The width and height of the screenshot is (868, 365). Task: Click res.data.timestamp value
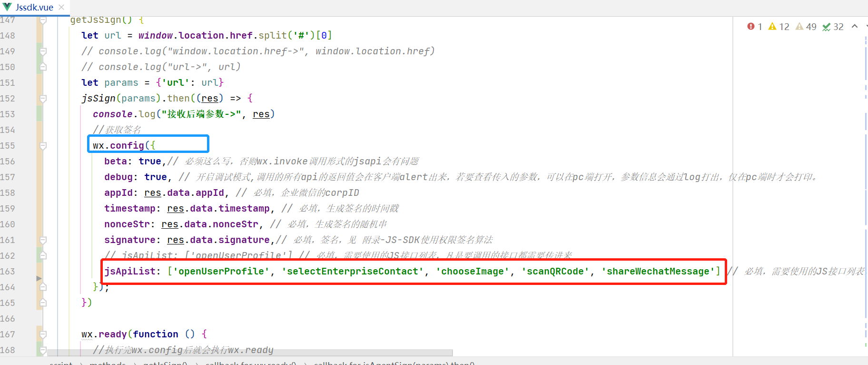pos(218,208)
